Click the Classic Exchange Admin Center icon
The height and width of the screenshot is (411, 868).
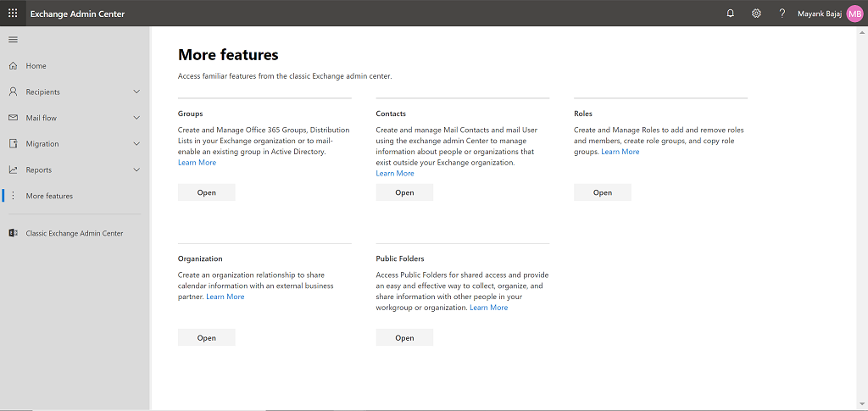(x=14, y=233)
